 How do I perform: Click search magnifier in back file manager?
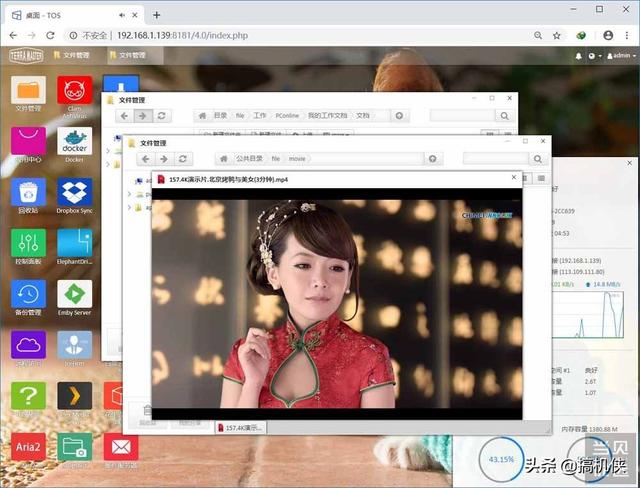click(504, 116)
